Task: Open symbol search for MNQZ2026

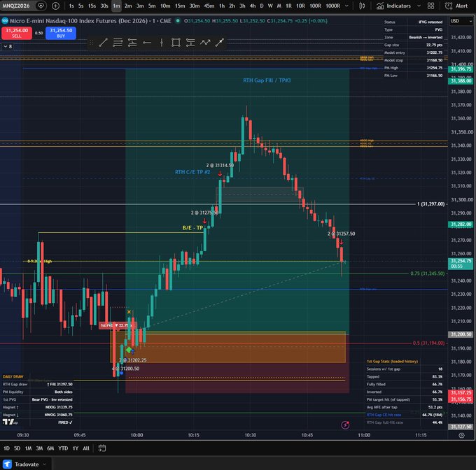Action: 16,6
